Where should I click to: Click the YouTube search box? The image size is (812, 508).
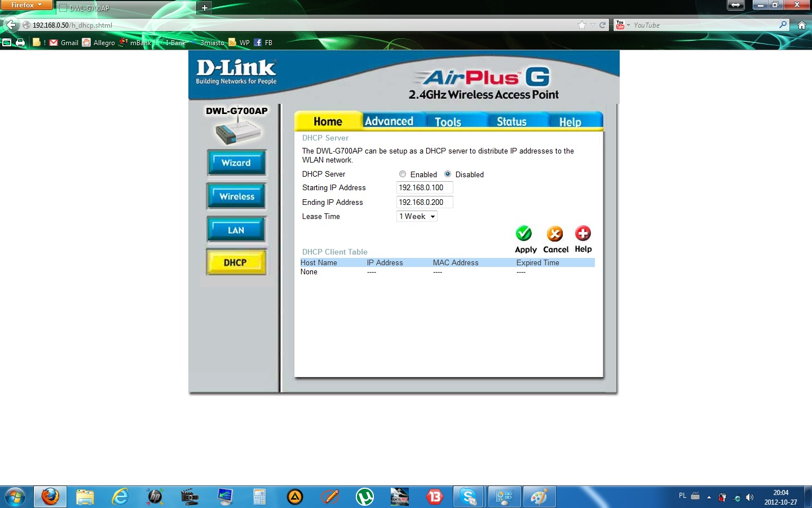click(x=705, y=25)
